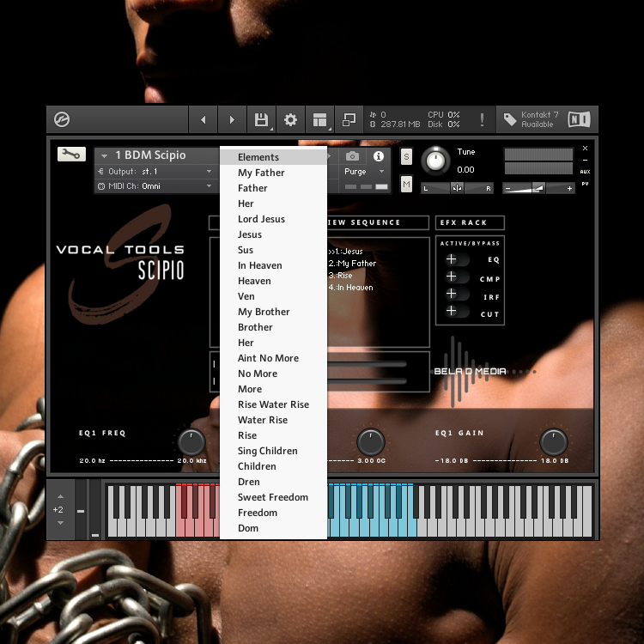Click the EFX RACK button
The height and width of the screenshot is (644, 644).
point(470,222)
